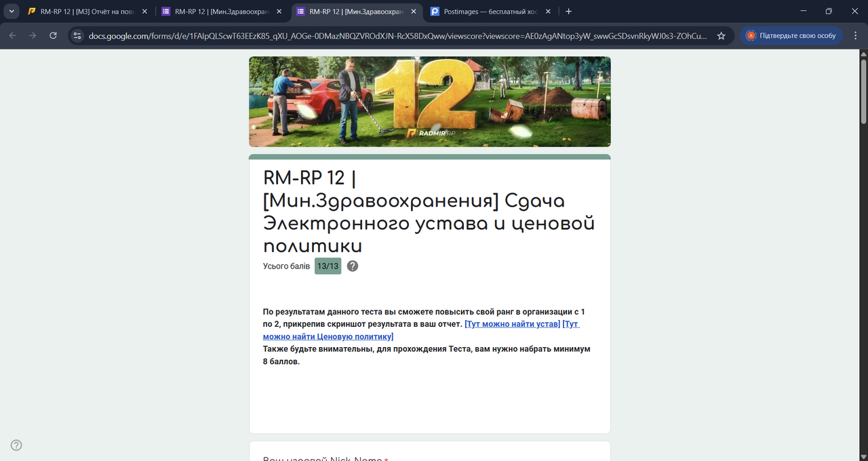868x461 pixels.
Task: Open the tab search dropdown arrow
Action: click(12, 12)
